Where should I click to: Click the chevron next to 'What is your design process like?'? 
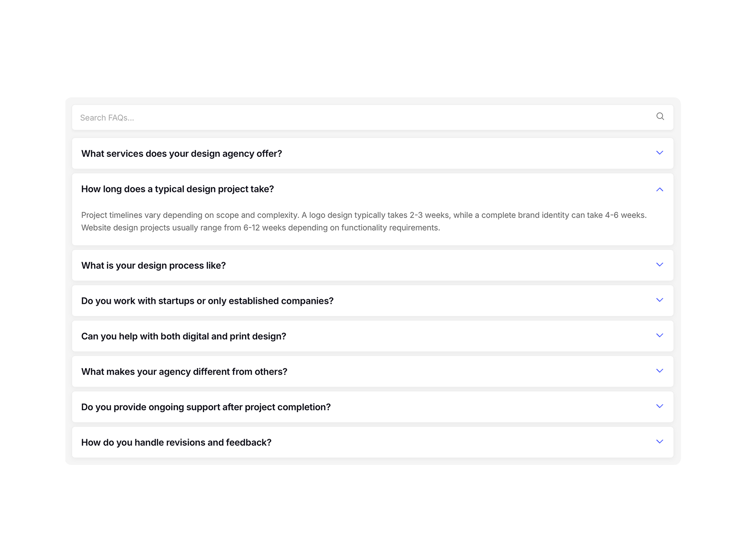click(x=660, y=265)
